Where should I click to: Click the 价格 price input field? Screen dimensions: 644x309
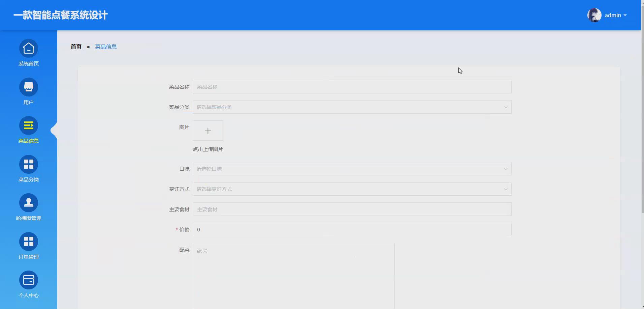pos(351,229)
